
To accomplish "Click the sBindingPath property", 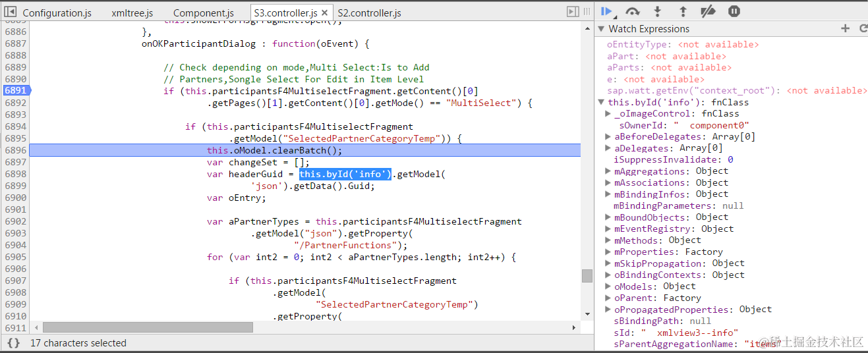I will tap(662, 321).
